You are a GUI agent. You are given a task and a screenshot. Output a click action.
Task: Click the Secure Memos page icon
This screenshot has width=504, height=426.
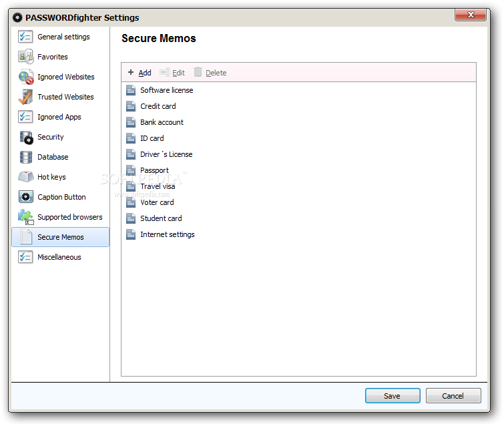26,237
